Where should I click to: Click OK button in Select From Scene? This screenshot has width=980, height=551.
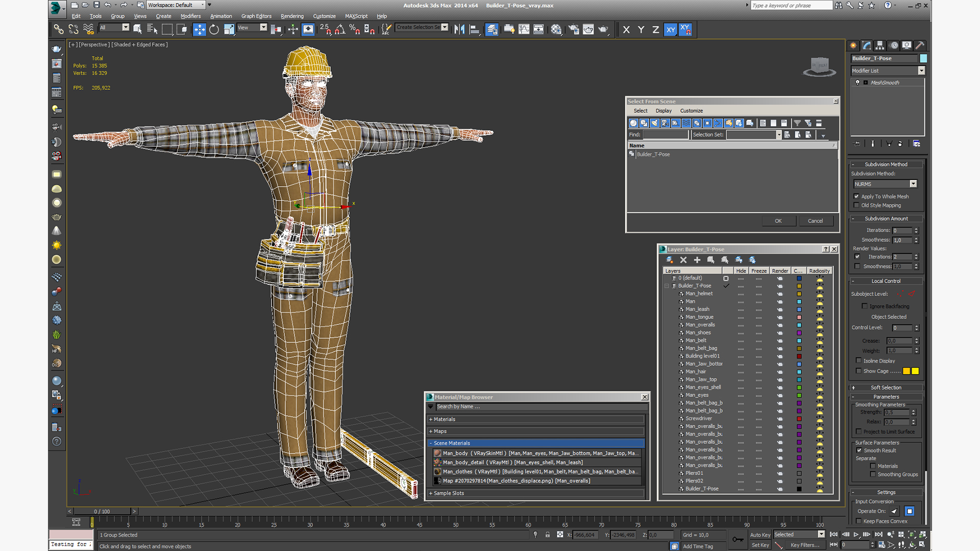click(779, 221)
